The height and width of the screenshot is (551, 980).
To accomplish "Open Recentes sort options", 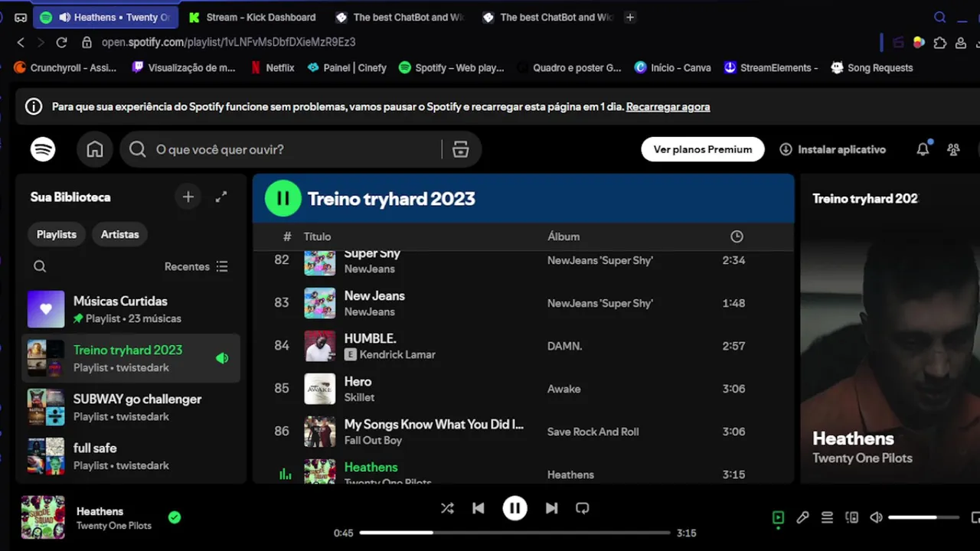I will (x=196, y=266).
